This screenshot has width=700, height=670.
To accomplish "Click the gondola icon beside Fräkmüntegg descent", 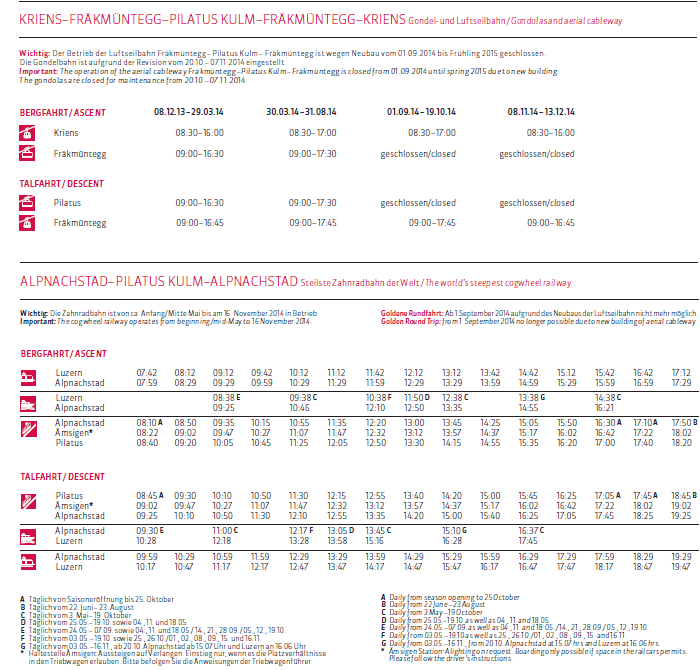I will click(x=29, y=223).
